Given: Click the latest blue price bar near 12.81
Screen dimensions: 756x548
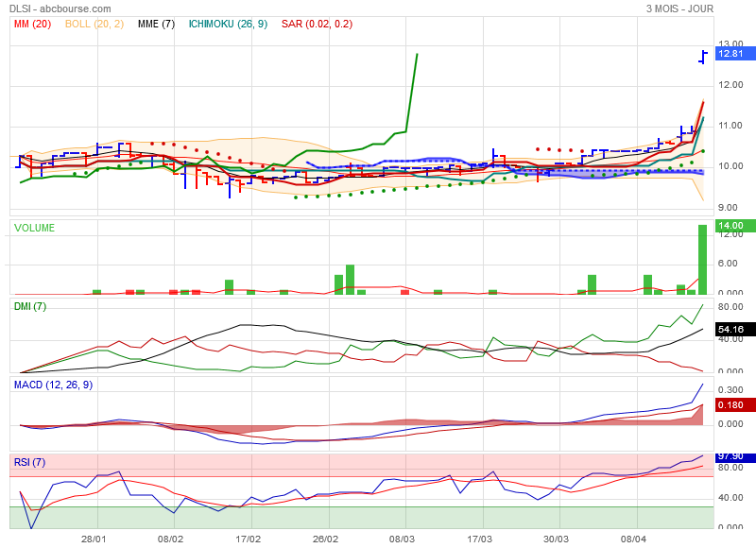Looking at the screenshot, I should pyautogui.click(x=703, y=57).
